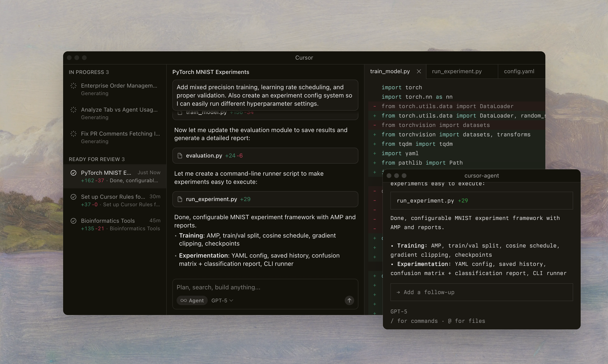
Task: Click the spinner icon beside Enterprise Order Management
Action: [73, 86]
